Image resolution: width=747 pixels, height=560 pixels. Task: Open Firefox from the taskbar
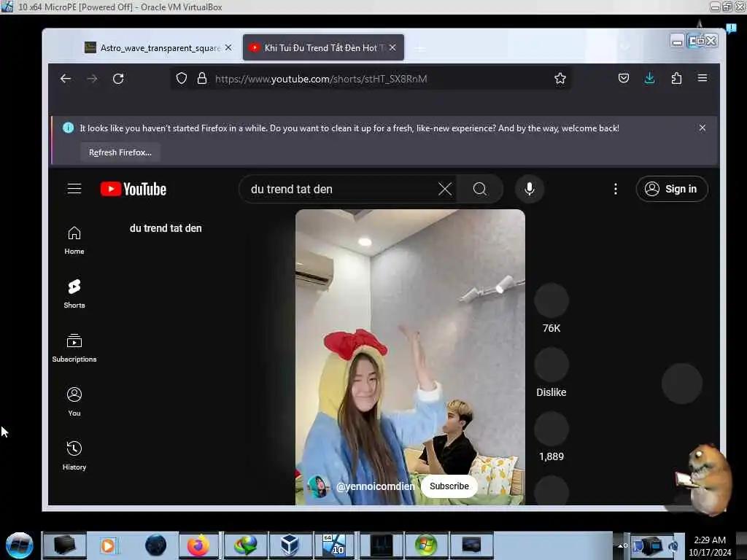(198, 545)
